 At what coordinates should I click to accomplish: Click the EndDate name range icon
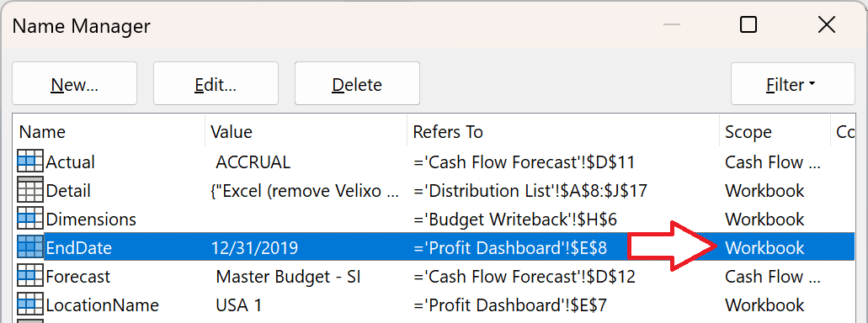30,247
